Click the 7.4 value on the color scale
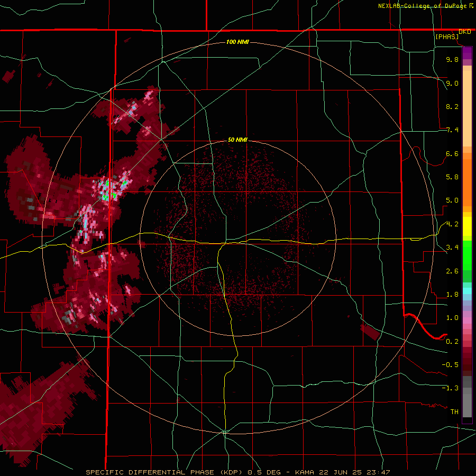 (452, 130)
